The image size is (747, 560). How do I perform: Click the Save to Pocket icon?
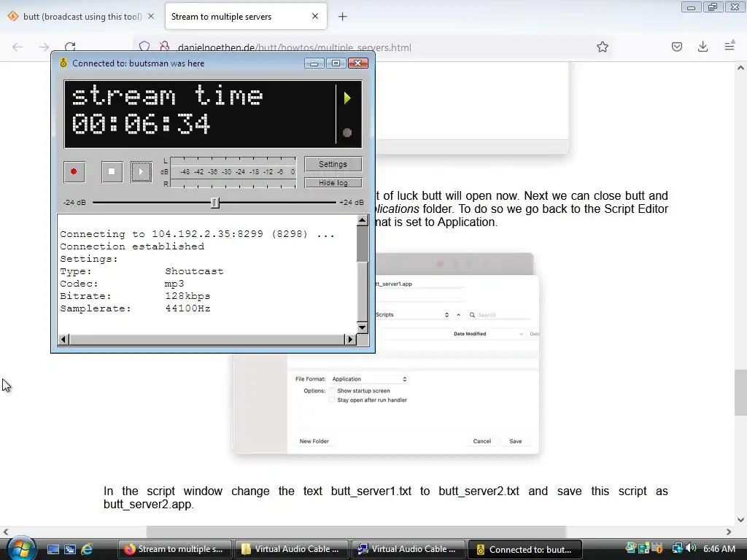[677, 47]
